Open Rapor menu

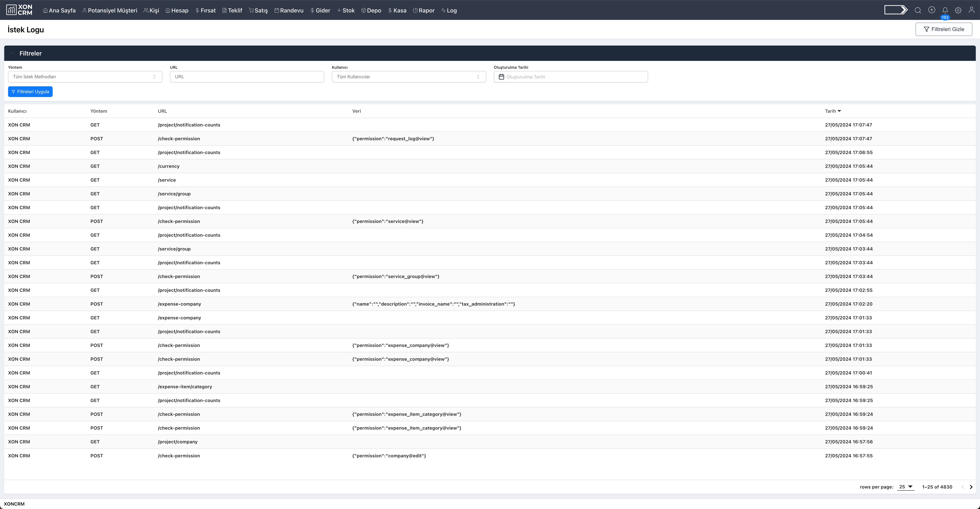[424, 10]
